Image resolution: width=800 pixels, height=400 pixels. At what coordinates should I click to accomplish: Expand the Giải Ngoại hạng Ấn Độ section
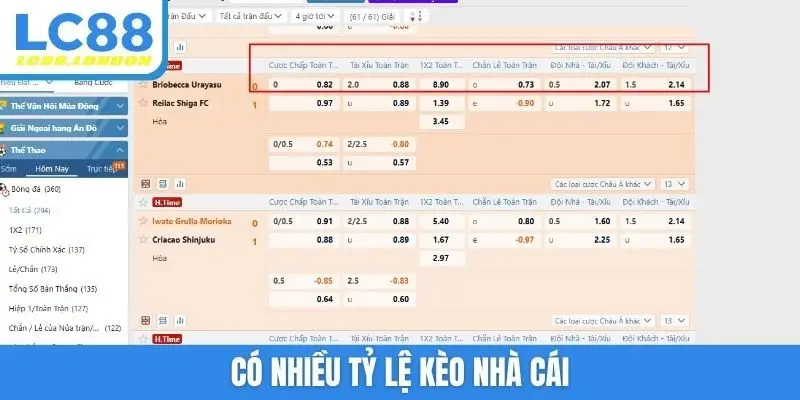64,128
